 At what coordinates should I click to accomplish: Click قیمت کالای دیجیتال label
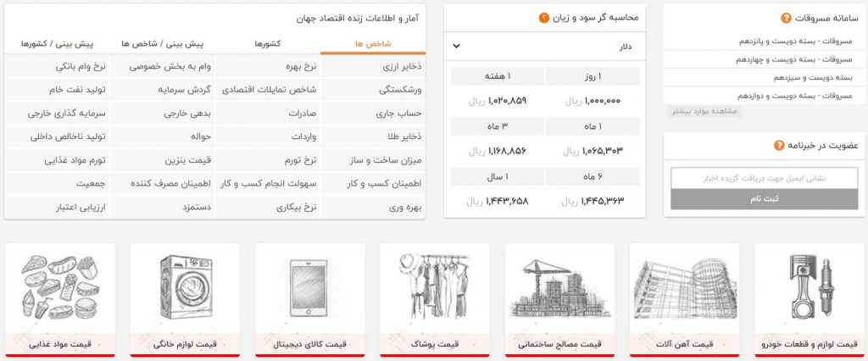click(309, 344)
